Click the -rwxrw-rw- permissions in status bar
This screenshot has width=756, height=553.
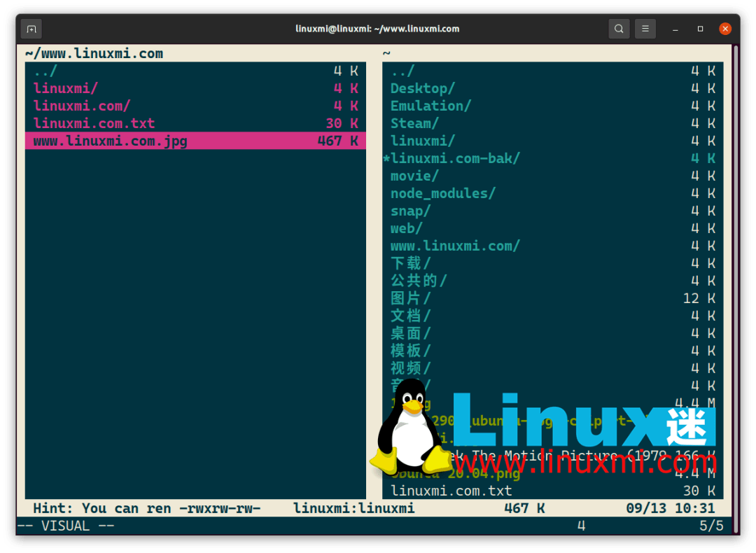[x=220, y=508]
